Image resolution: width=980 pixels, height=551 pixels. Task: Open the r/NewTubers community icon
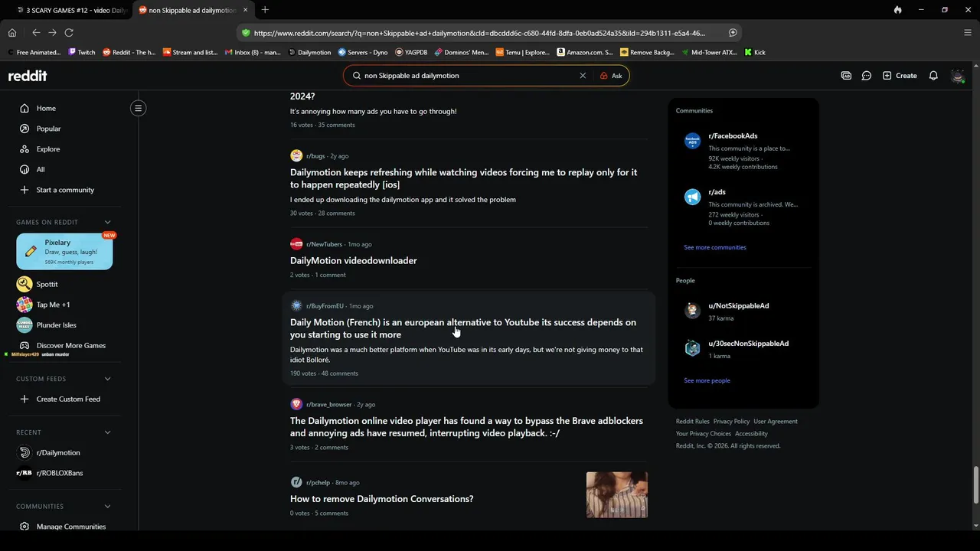coord(296,244)
